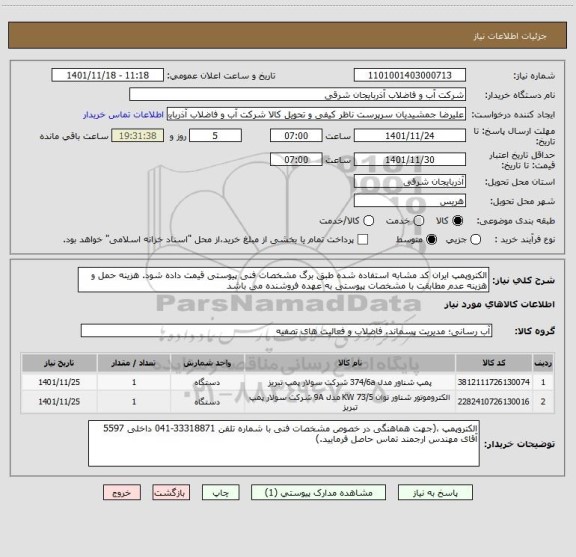Viewport: 576px width, 557px height.
Task: Click the واحد شمارش column header
Action: [x=207, y=363]
